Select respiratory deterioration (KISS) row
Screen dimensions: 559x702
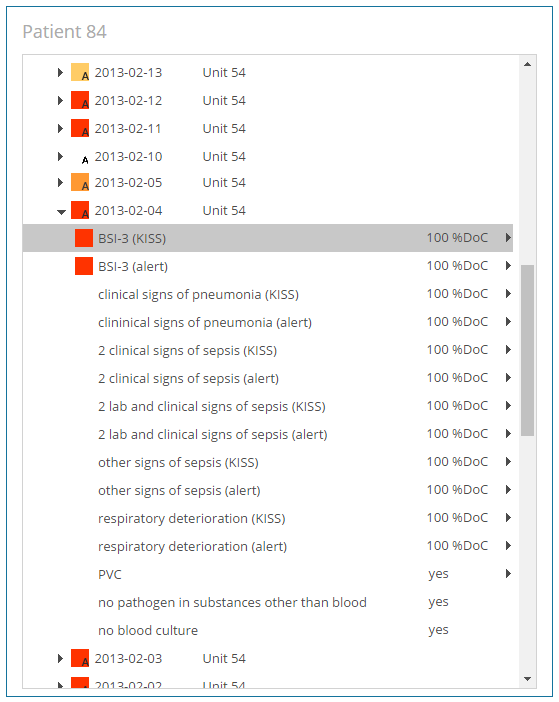pos(268,518)
